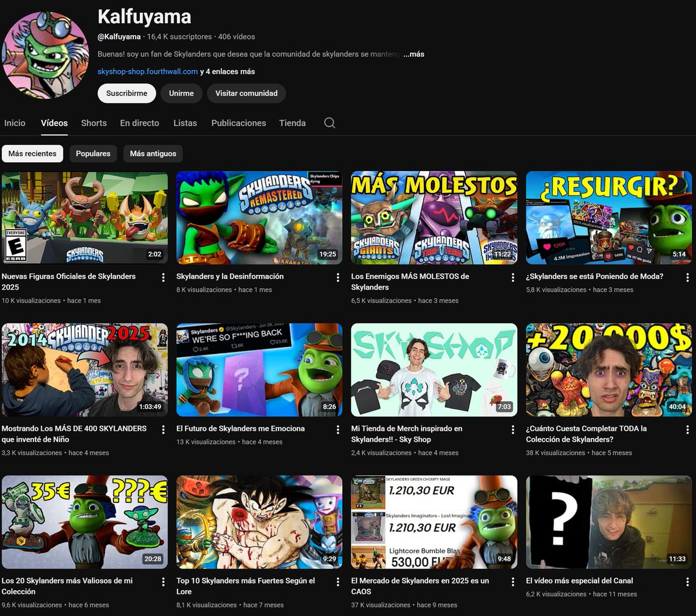Open options menu on 'Skylanders y la Desinformación'
The image size is (696, 616).
pyautogui.click(x=338, y=277)
